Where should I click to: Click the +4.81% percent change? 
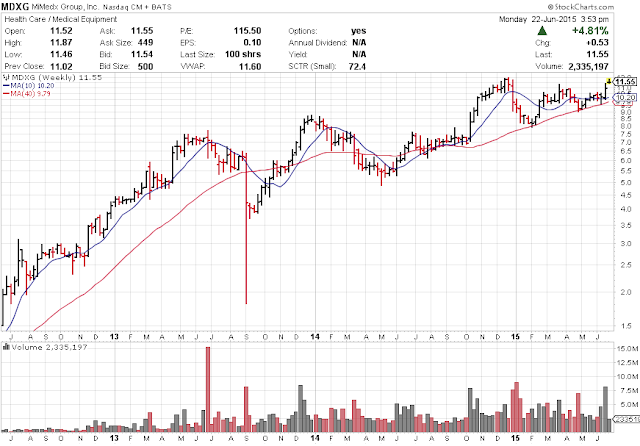click(x=590, y=31)
